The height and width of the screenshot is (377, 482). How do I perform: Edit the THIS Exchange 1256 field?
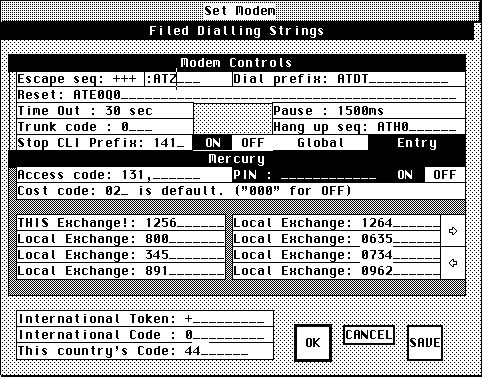click(121, 223)
